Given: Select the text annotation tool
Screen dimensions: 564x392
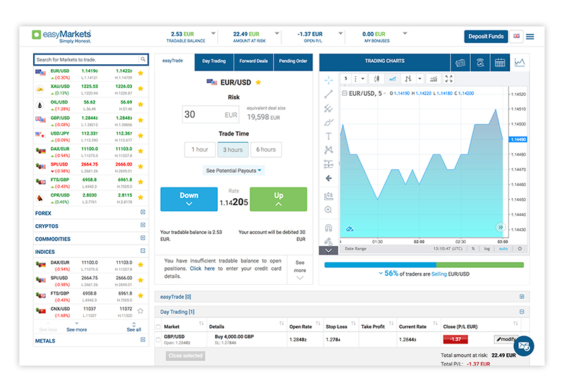Looking at the screenshot, I should click(x=329, y=136).
